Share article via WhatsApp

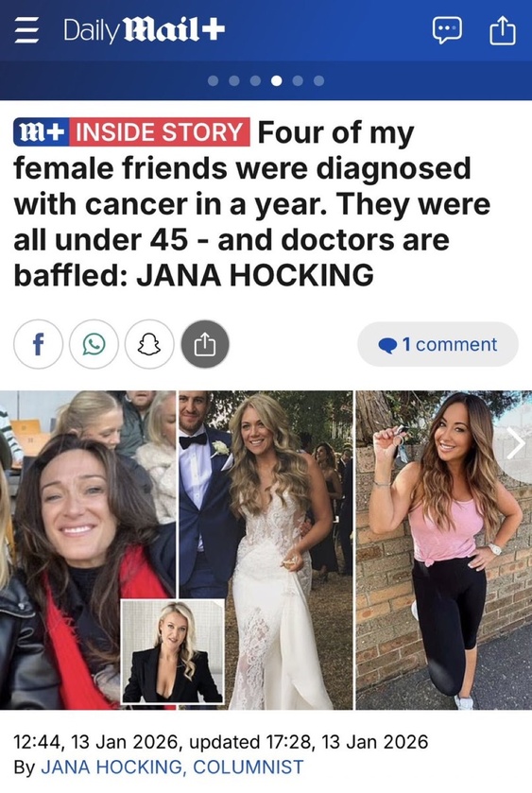pyautogui.click(x=94, y=344)
